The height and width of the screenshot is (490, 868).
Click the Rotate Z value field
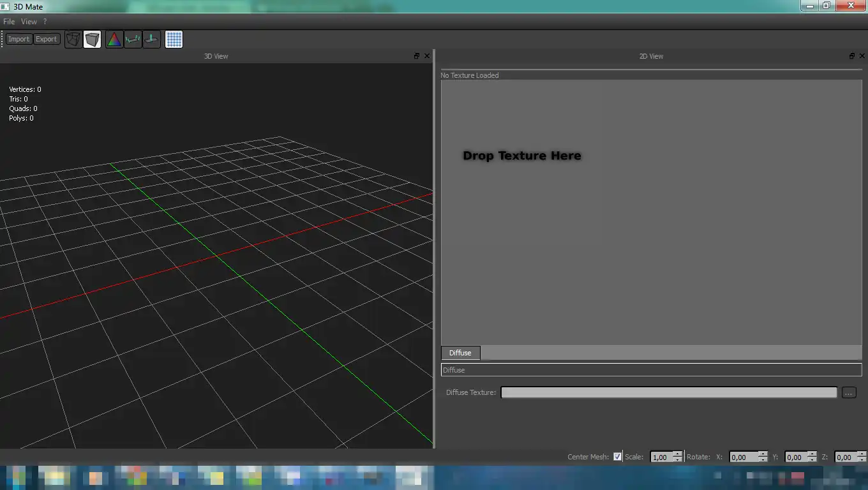tap(845, 457)
